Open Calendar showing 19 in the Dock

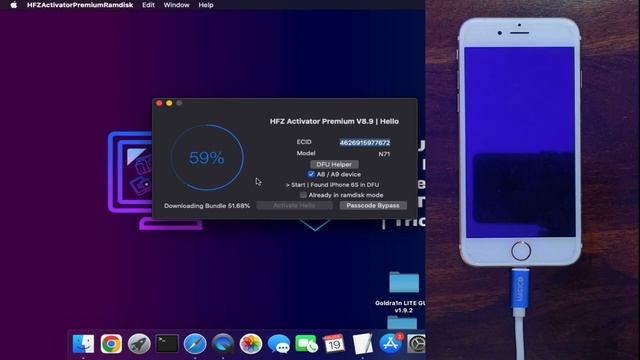(x=334, y=344)
